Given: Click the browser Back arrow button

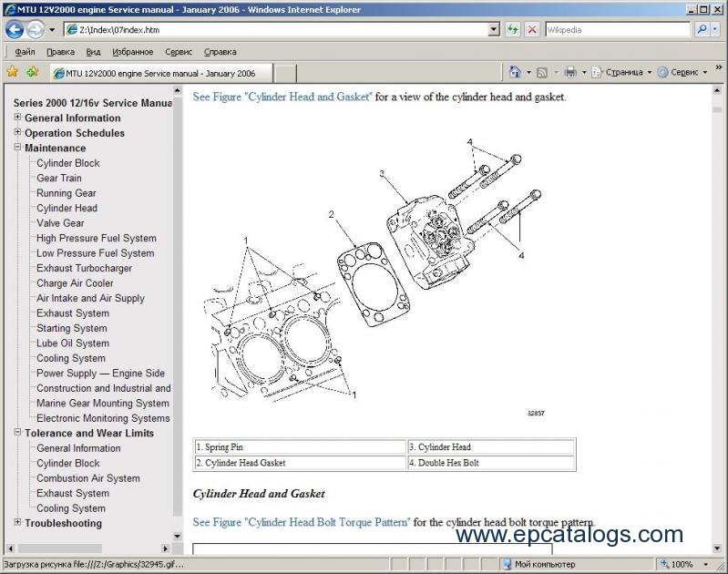Looking at the screenshot, I should point(14,29).
